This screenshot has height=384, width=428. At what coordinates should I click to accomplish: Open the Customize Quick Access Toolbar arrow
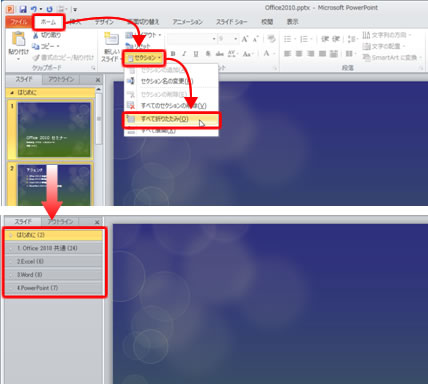tap(75, 9)
